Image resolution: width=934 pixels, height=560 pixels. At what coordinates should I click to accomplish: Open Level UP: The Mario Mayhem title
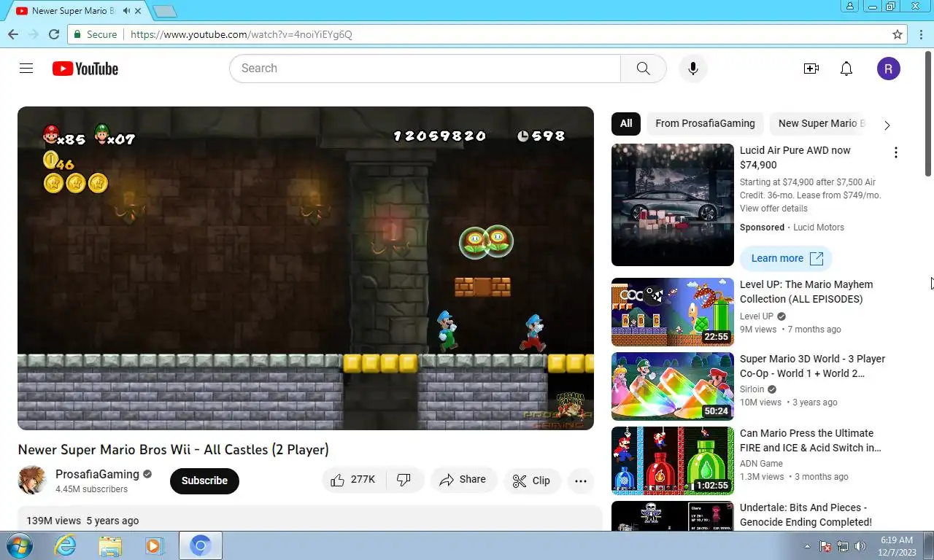tap(806, 292)
